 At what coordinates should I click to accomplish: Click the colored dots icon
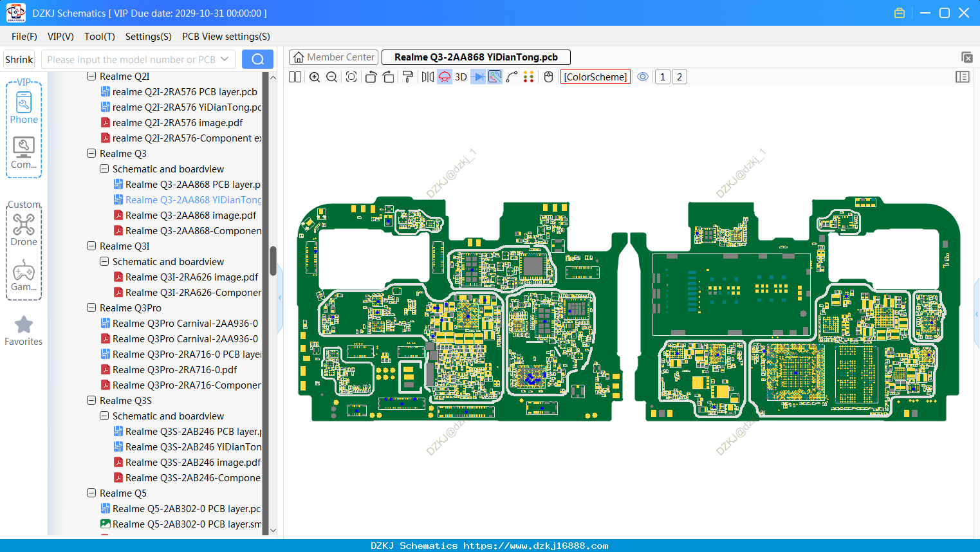pos(529,77)
